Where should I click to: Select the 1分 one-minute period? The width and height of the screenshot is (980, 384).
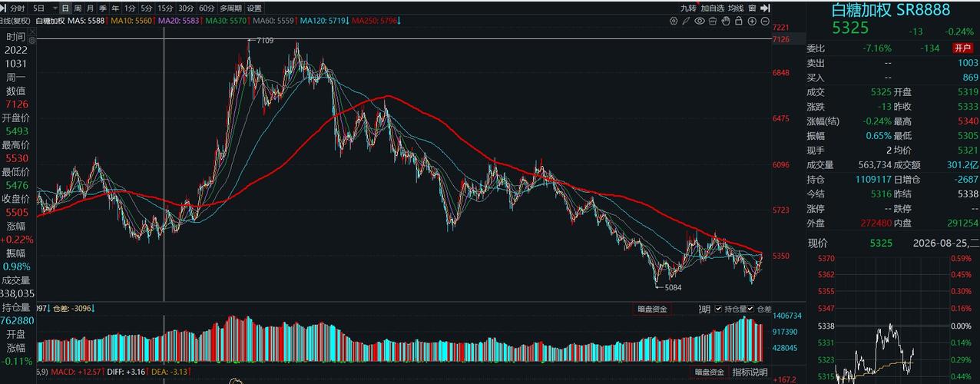click(x=130, y=8)
